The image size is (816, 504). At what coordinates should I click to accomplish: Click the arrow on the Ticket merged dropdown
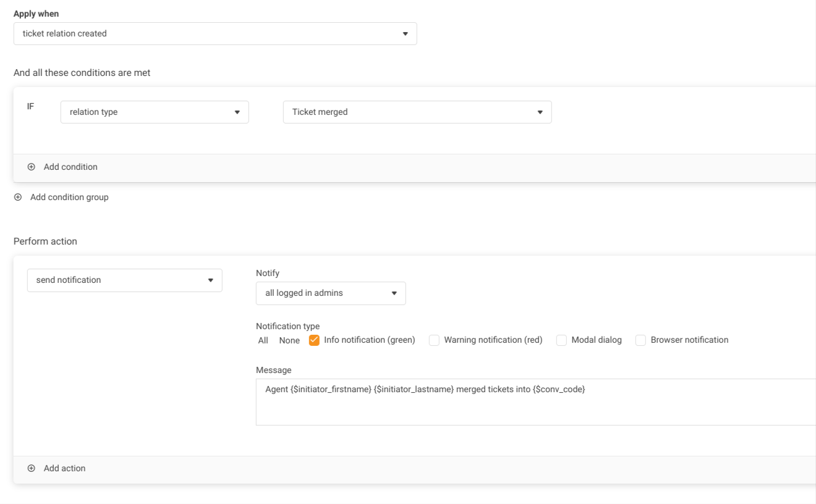click(540, 112)
